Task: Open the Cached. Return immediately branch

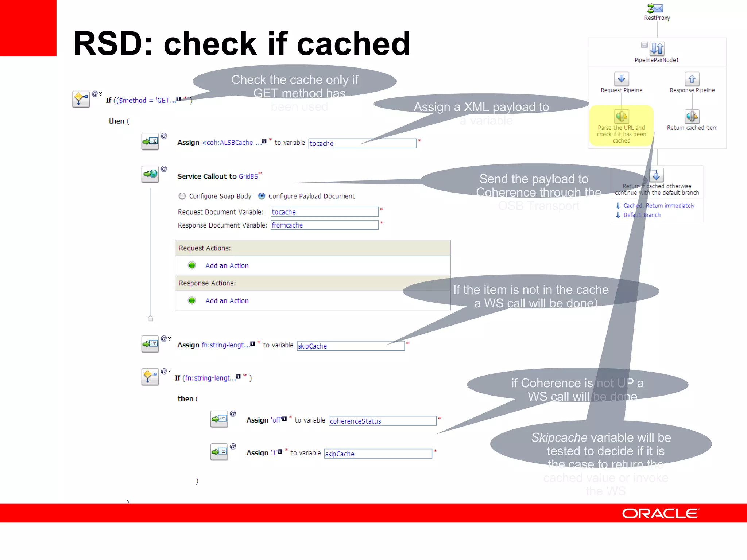Action: tap(658, 206)
